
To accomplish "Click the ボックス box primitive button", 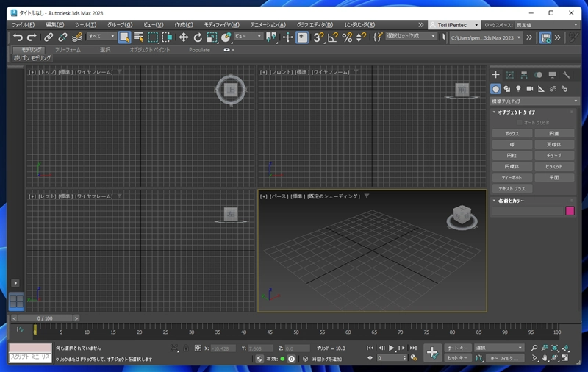I will (x=512, y=134).
